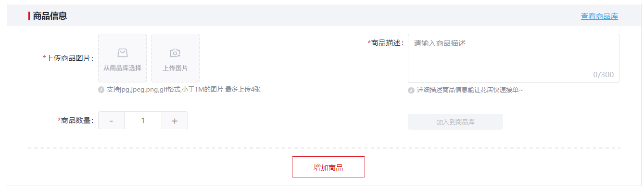
Task: Select the 上传图片 label text
Action: (175, 68)
